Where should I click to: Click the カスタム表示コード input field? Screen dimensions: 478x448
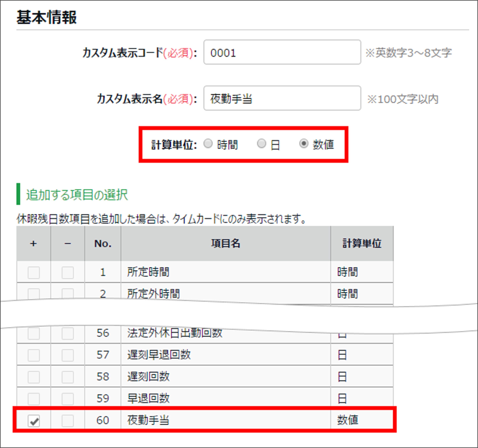[282, 52]
